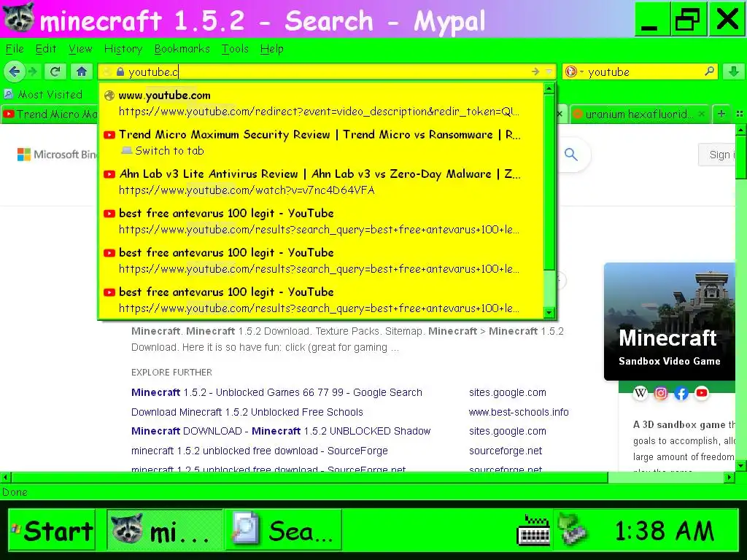Viewport: 747px width, 560px height.
Task: Open the Help menu
Action: click(x=271, y=49)
